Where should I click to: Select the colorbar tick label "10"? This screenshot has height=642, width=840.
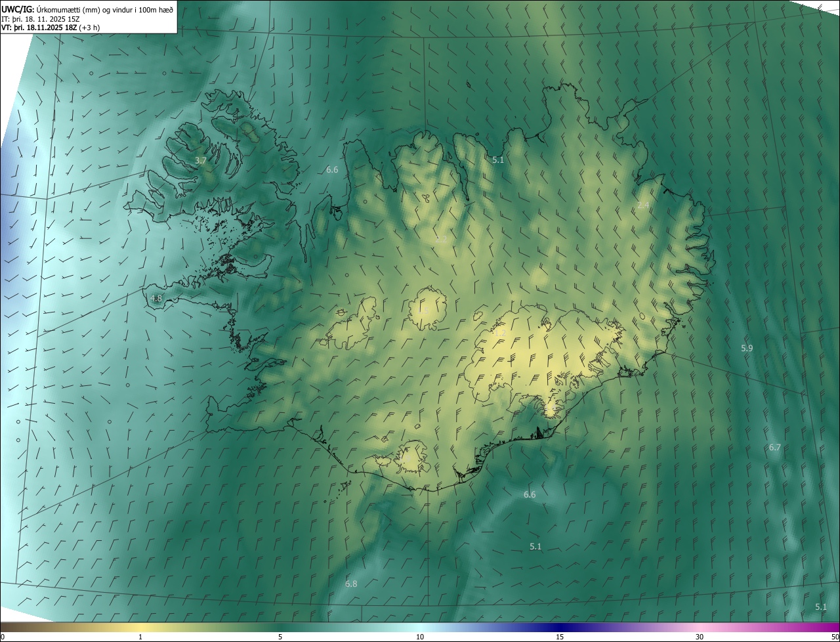pos(420,637)
